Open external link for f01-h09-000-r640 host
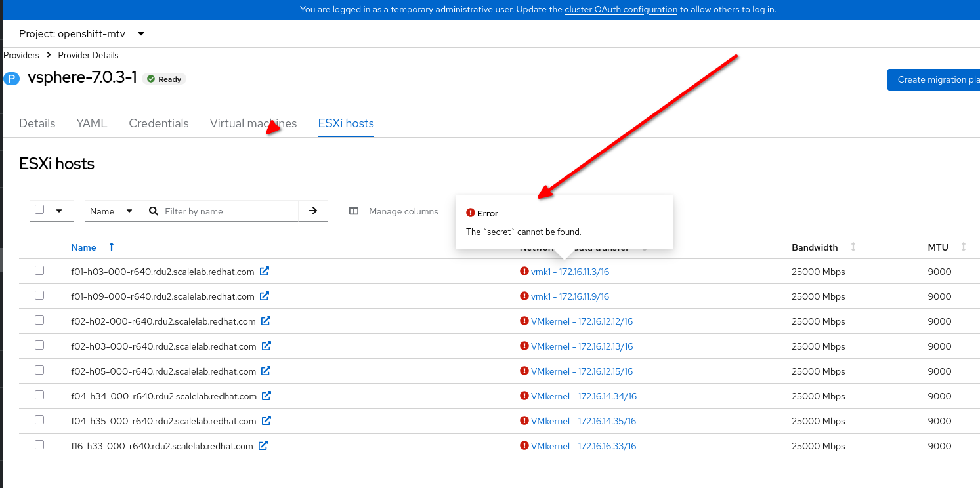This screenshot has height=488, width=980. click(x=265, y=296)
